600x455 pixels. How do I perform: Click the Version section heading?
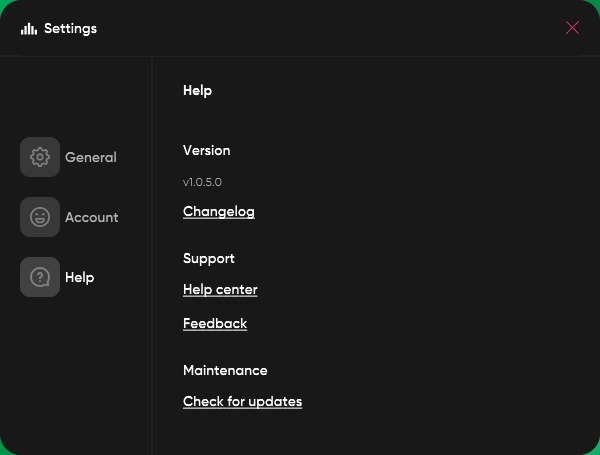click(x=207, y=150)
